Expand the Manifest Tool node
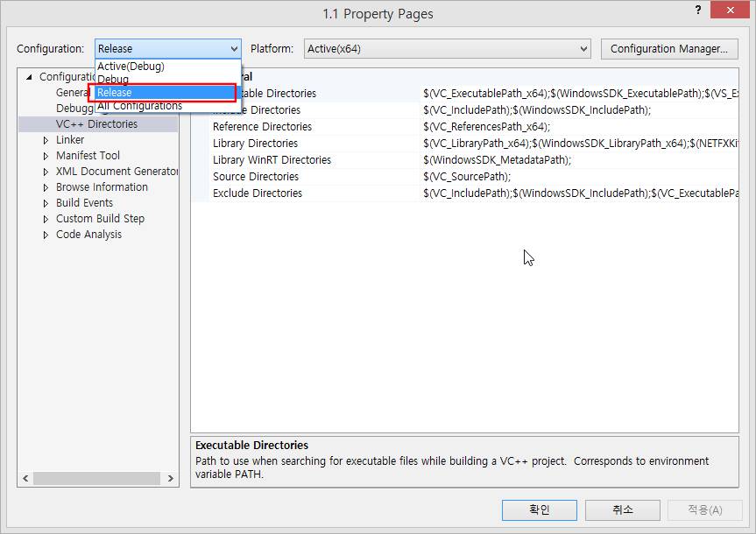The image size is (756, 534). pos(46,156)
